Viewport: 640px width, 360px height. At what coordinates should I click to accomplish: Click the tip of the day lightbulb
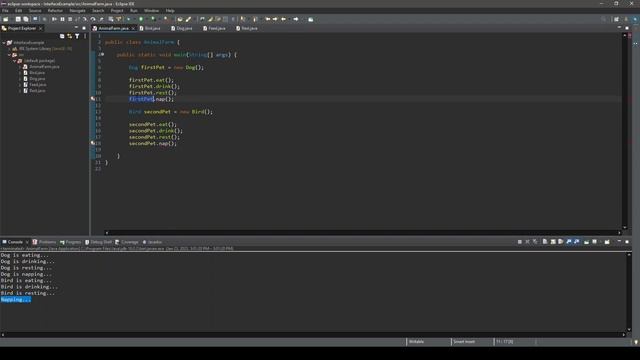point(636,342)
